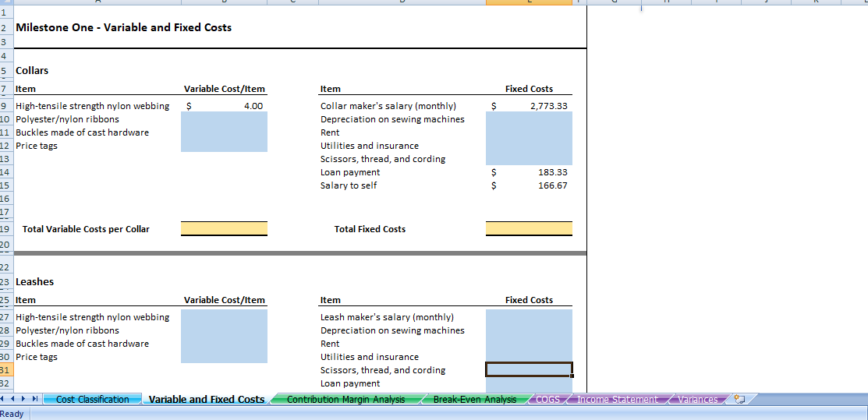Select the 4.00 nylon webbing cost cell
The image size is (868, 420).
tap(224, 106)
